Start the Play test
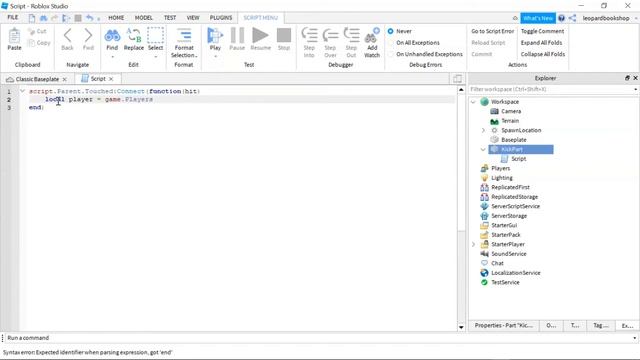 [215, 36]
